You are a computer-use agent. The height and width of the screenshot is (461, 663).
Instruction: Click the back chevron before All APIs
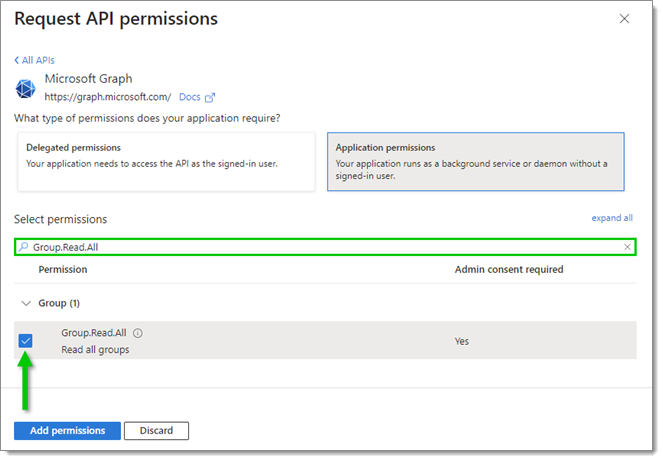17,60
